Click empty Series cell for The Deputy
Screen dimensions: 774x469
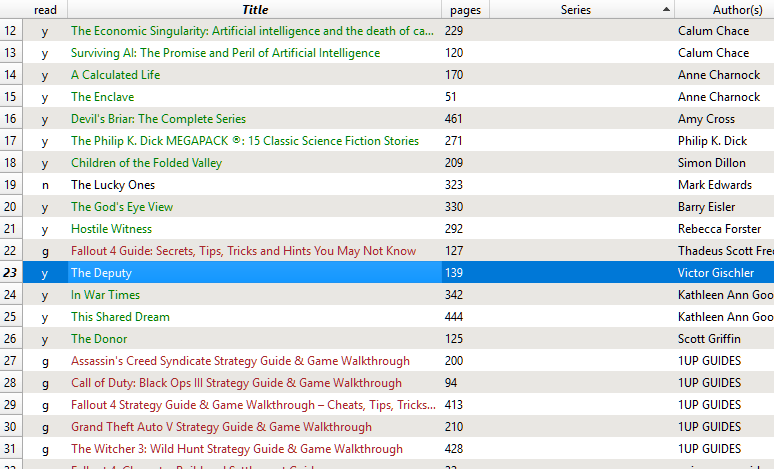click(581, 273)
